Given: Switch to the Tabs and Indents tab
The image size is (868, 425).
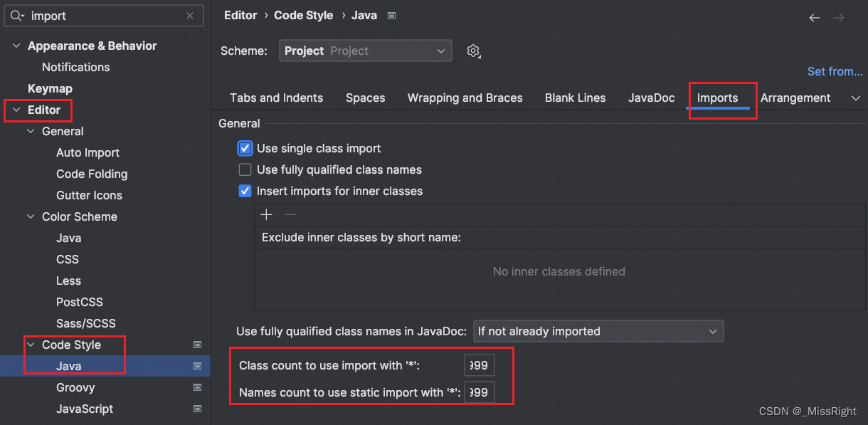Looking at the screenshot, I should pyautogui.click(x=276, y=98).
